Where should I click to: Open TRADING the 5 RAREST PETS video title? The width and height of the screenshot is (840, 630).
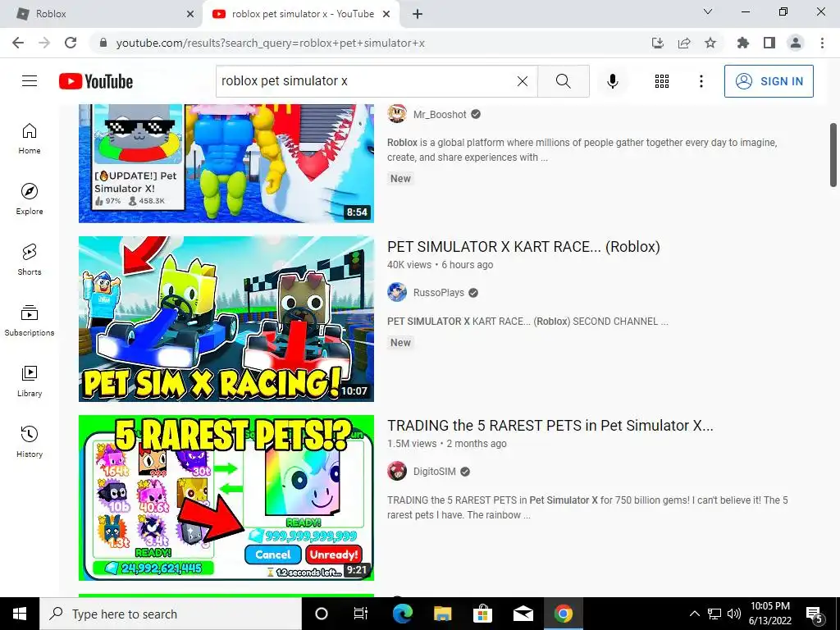pos(550,426)
